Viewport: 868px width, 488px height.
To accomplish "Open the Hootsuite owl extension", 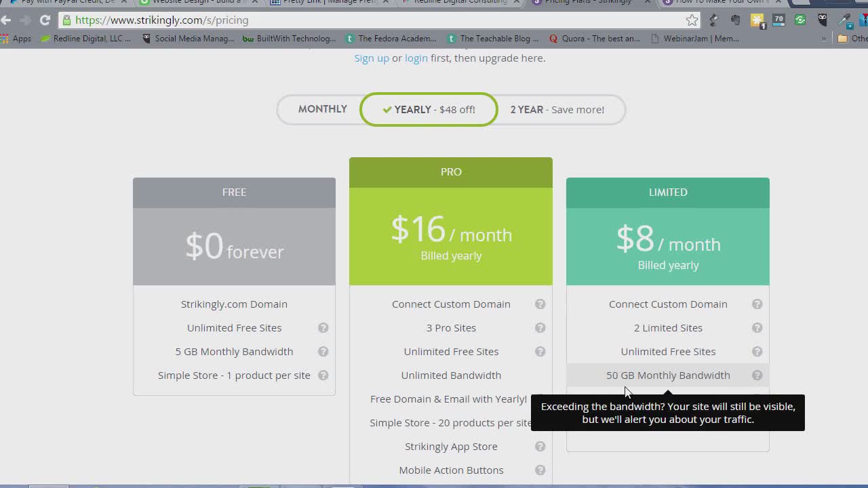I will (823, 20).
